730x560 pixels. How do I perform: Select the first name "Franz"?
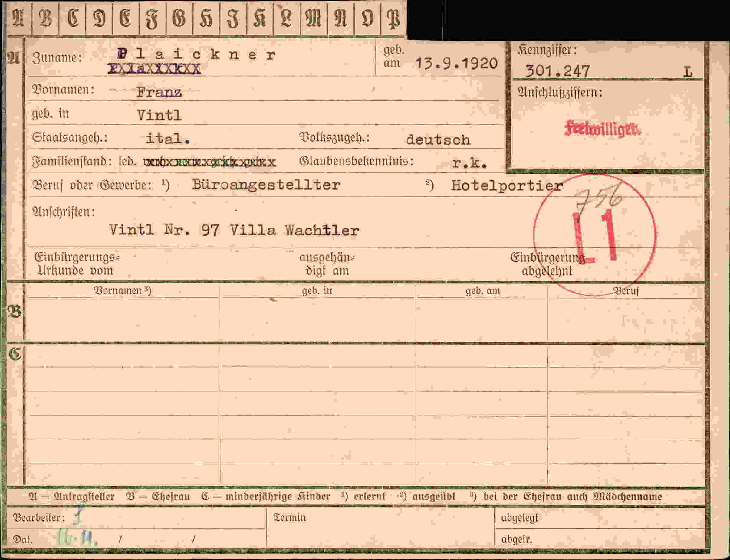pyautogui.click(x=159, y=92)
